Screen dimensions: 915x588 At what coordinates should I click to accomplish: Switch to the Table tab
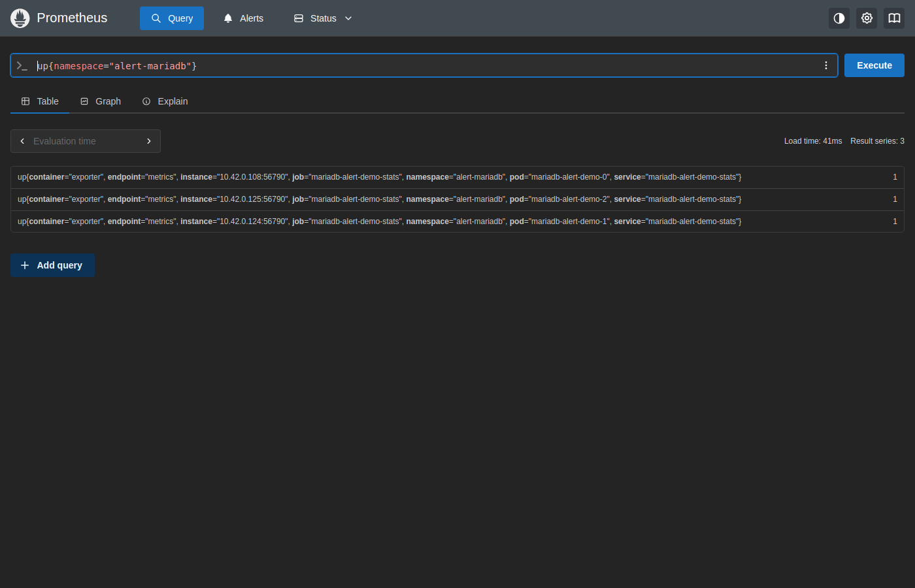[40, 101]
